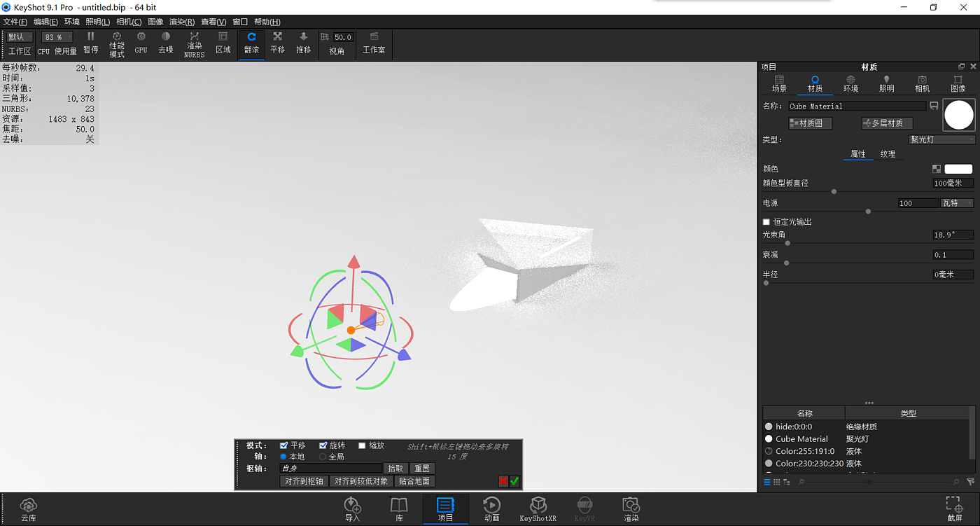
Task: Open the Render (渲染) menu in menu bar
Action: click(x=182, y=22)
